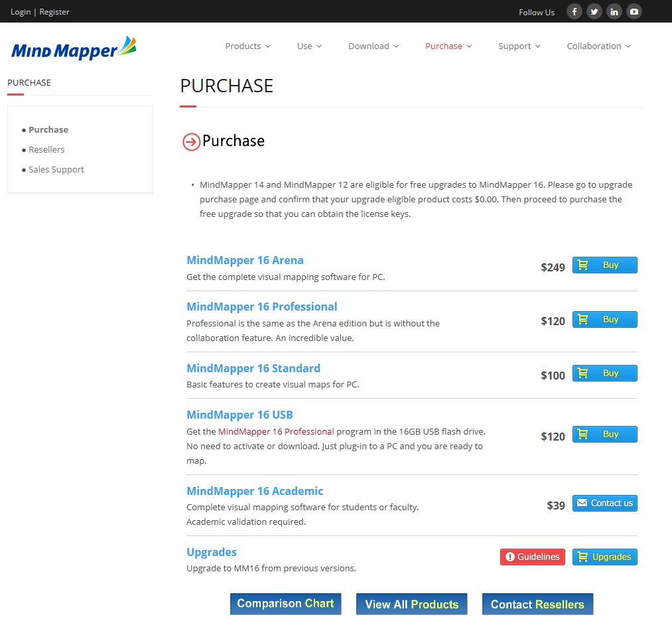The width and height of the screenshot is (672, 627).
Task: Click cart icon on Arena Buy button
Action: click(583, 265)
